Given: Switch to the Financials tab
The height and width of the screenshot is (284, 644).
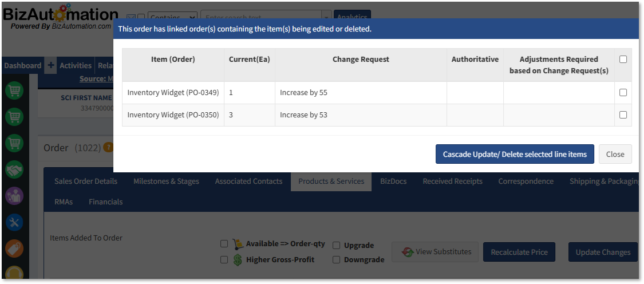Looking at the screenshot, I should 105,202.
